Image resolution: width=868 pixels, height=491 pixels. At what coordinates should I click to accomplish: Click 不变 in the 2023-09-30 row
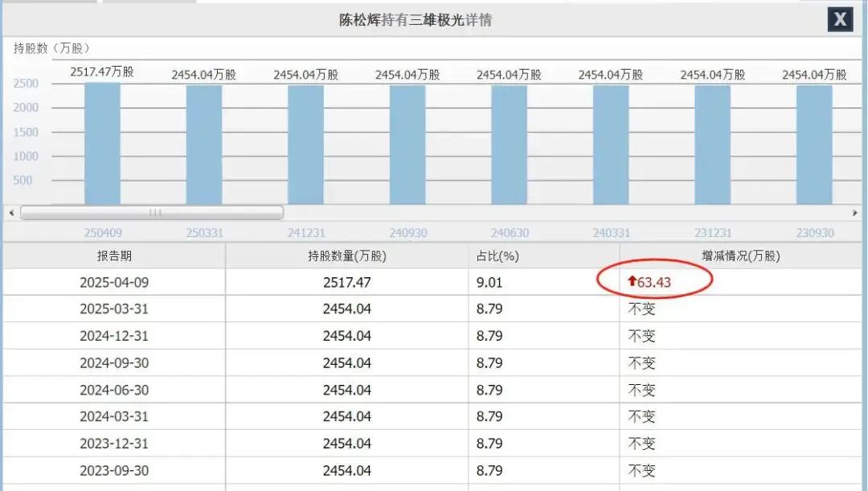[x=641, y=471]
